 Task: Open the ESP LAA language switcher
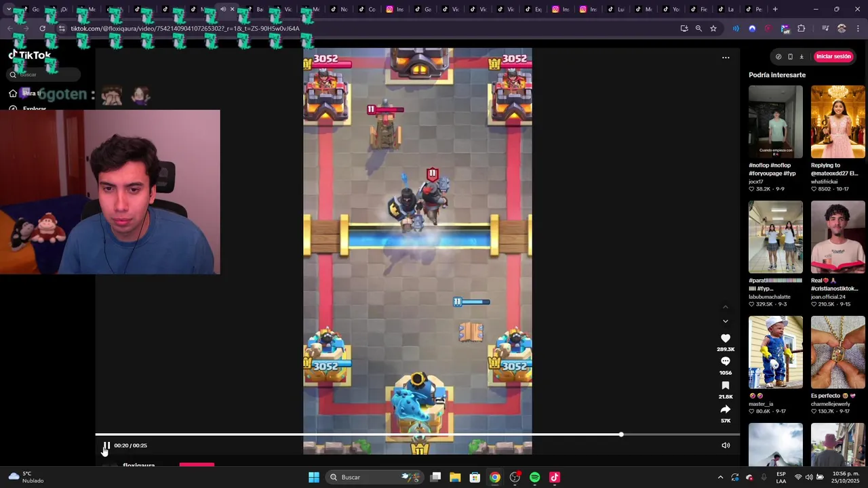tap(781, 477)
